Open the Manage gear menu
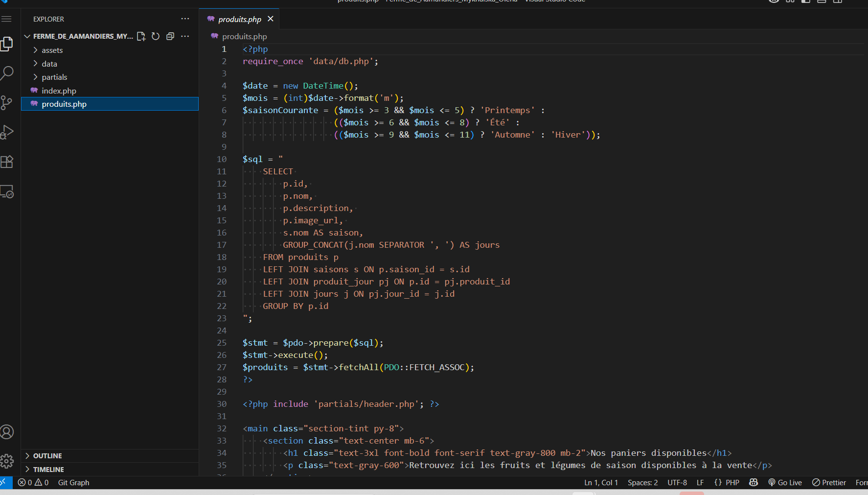The height and width of the screenshot is (495, 868). coord(7,461)
